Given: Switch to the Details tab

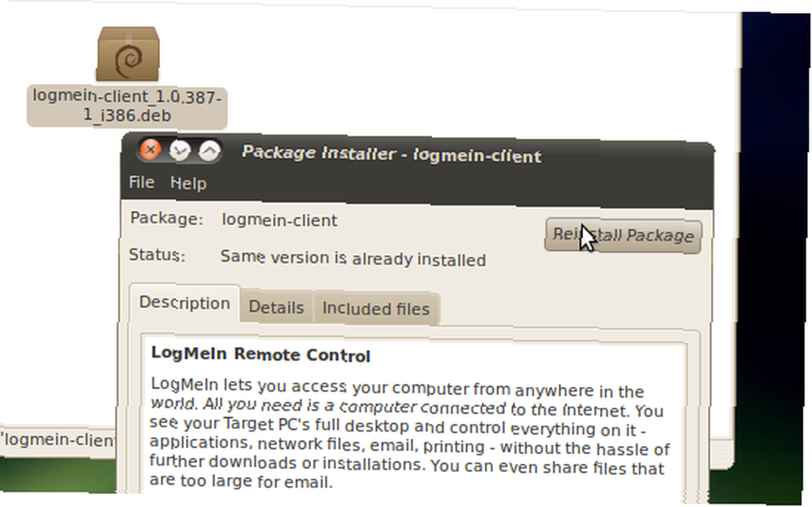Looking at the screenshot, I should pyautogui.click(x=276, y=307).
